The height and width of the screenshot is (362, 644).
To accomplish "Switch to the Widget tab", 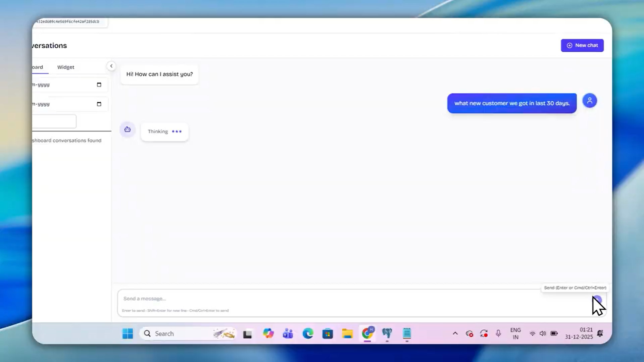I will click(x=65, y=67).
